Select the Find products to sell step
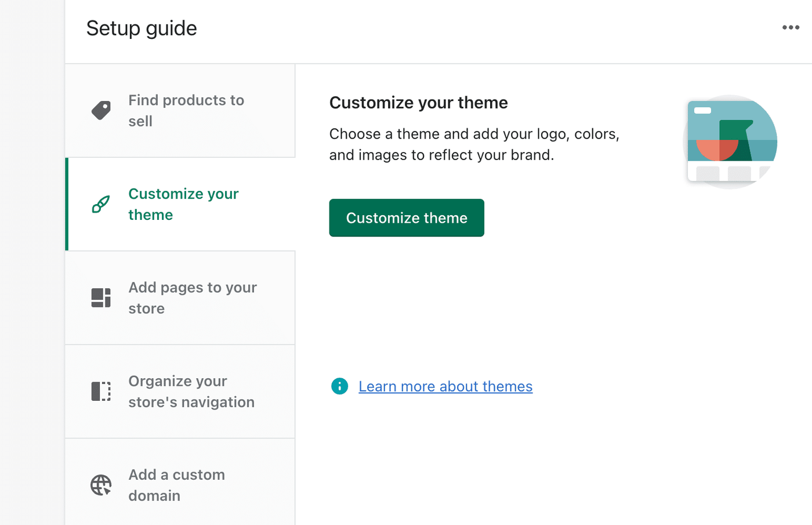 pos(180,110)
